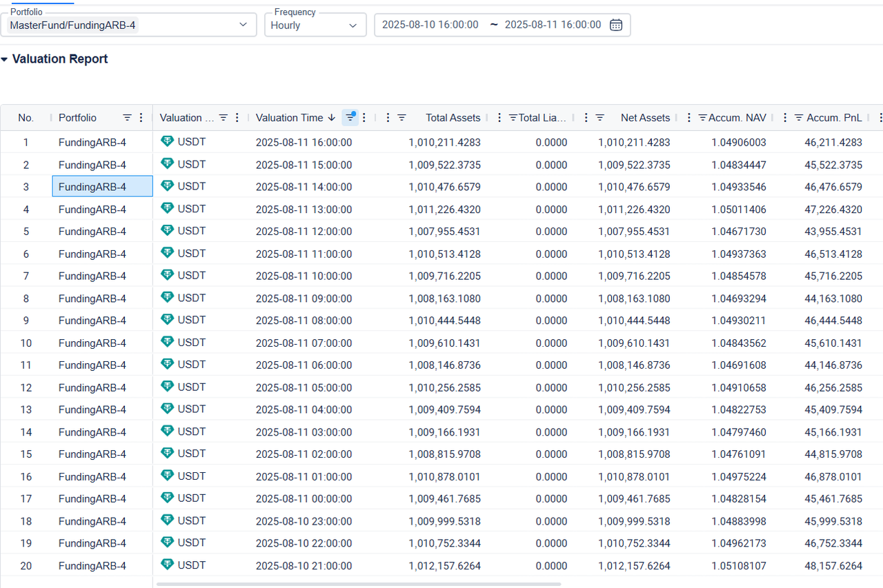Click the horizontal scrollbar below the table
Image resolution: width=883 pixels, height=588 pixels.
(359, 584)
